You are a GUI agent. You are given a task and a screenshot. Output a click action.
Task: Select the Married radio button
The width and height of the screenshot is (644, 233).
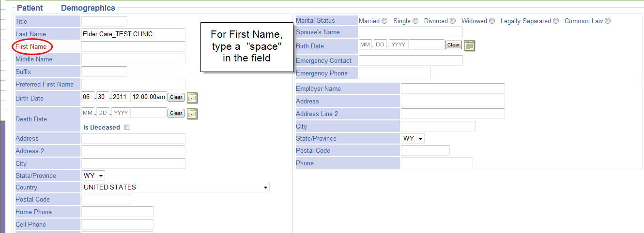(384, 21)
